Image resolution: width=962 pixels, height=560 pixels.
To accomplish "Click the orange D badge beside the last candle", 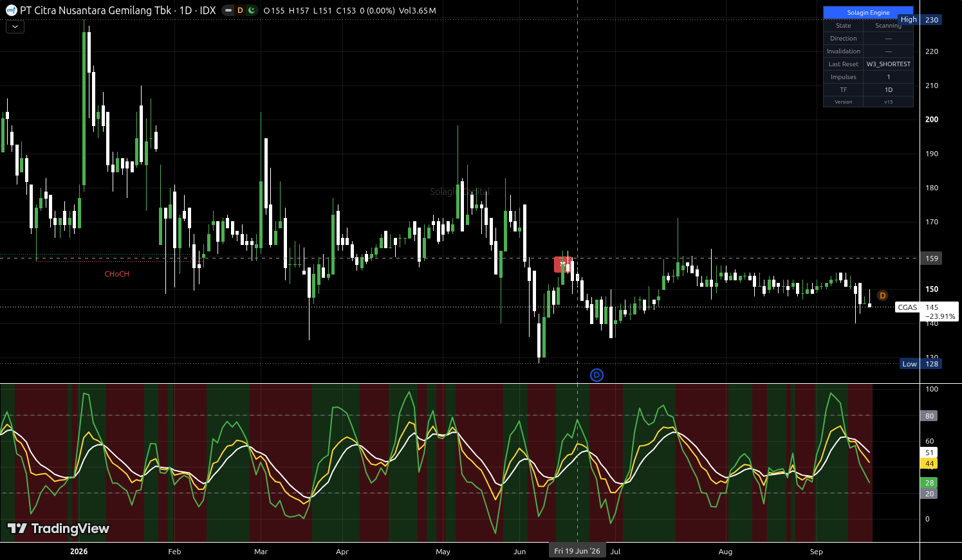I will coord(882,296).
